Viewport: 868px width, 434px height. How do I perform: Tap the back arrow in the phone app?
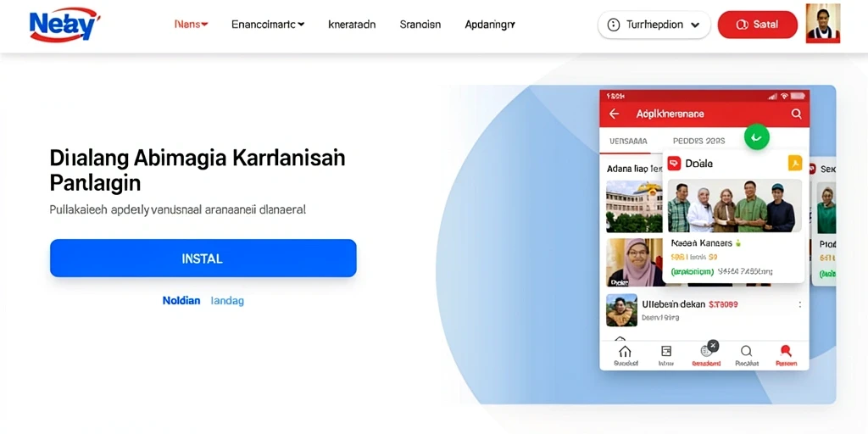[x=614, y=114]
